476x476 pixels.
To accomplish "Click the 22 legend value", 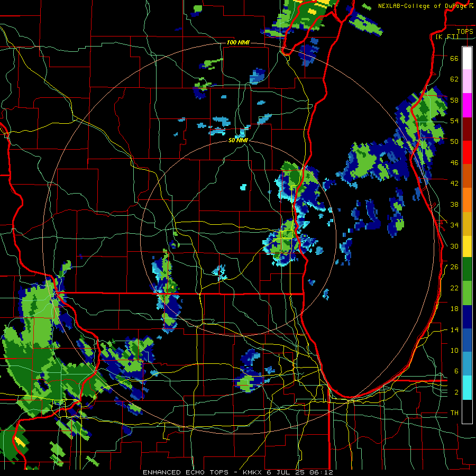I will 454,288.
